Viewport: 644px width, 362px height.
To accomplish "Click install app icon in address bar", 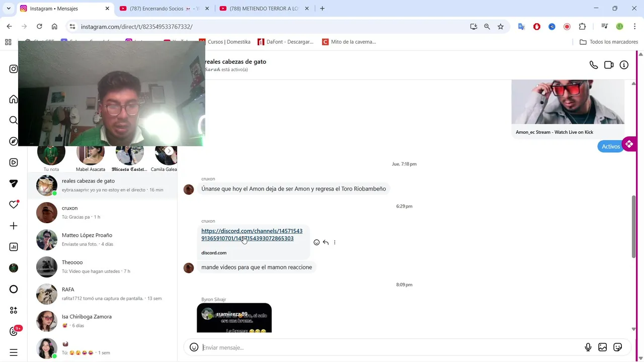I will pyautogui.click(x=473, y=27).
